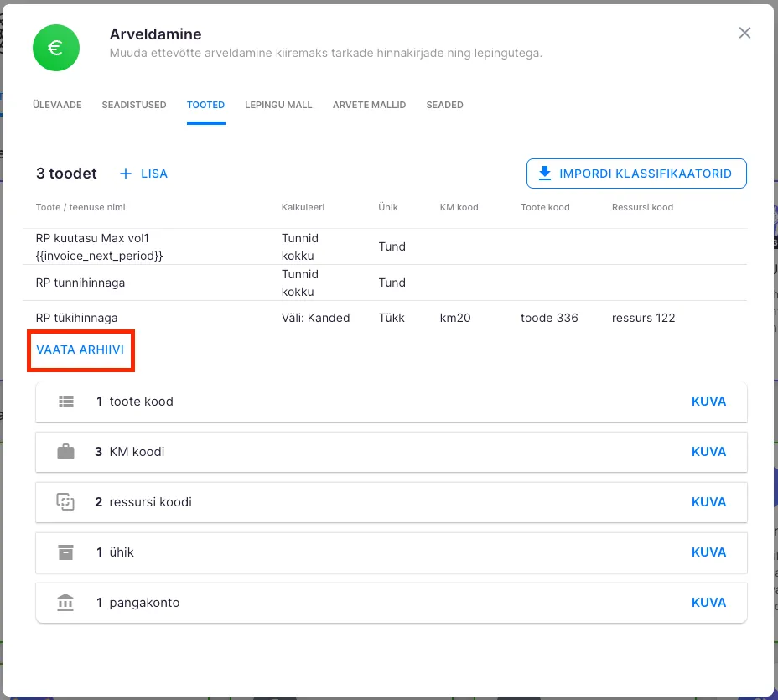Click the green euro Arveldamine icon
778x700 pixels.
click(55, 48)
